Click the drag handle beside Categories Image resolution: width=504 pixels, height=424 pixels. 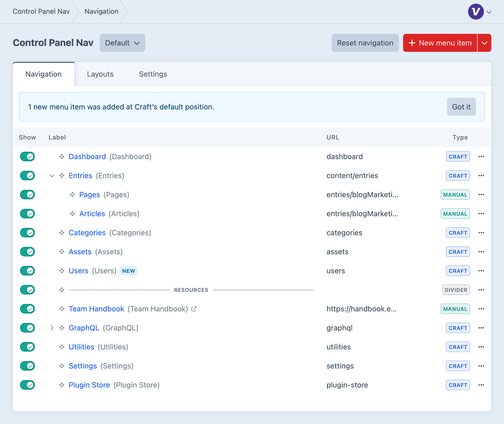click(x=62, y=233)
